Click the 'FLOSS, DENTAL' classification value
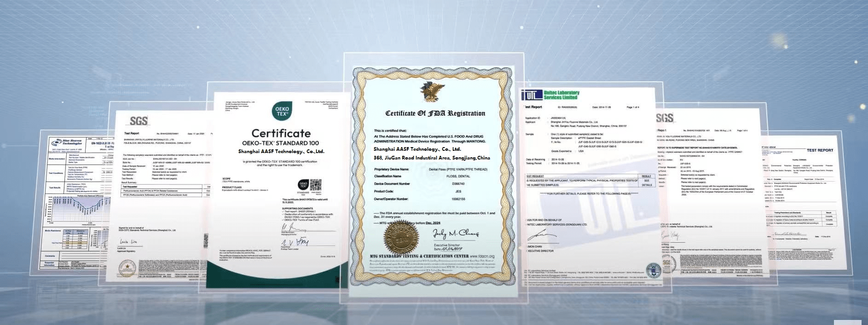The height and width of the screenshot is (325, 868). tap(458, 176)
